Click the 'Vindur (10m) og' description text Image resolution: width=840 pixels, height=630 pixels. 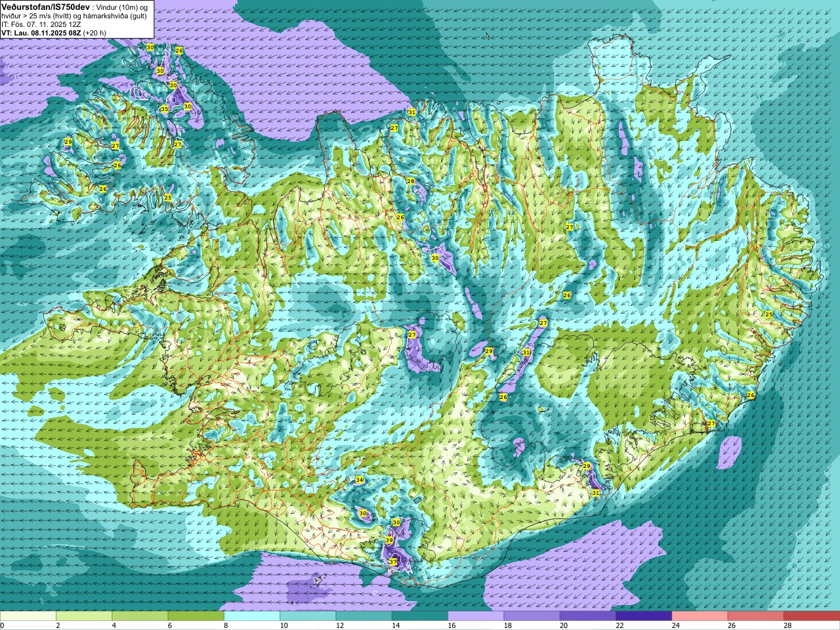[x=123, y=7]
